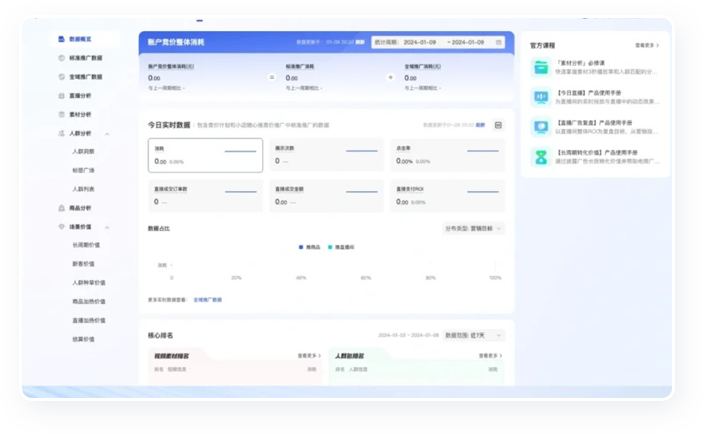Viewport: 704px width, 434px height.
Task: Click the 数据概览 sidebar icon
Action: coord(61,39)
